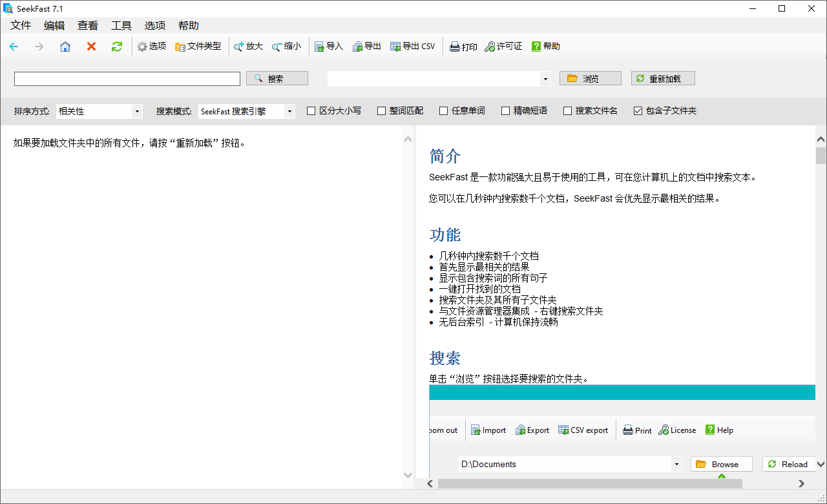Open D:\Documents dropdown in help image

[x=676, y=464]
